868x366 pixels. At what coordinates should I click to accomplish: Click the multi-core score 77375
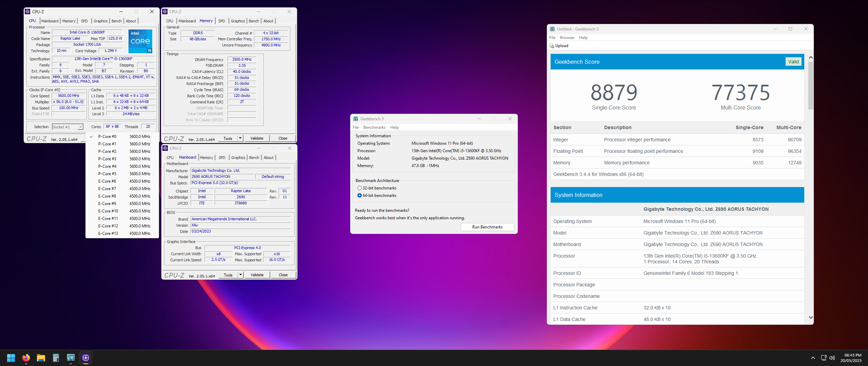(x=741, y=93)
